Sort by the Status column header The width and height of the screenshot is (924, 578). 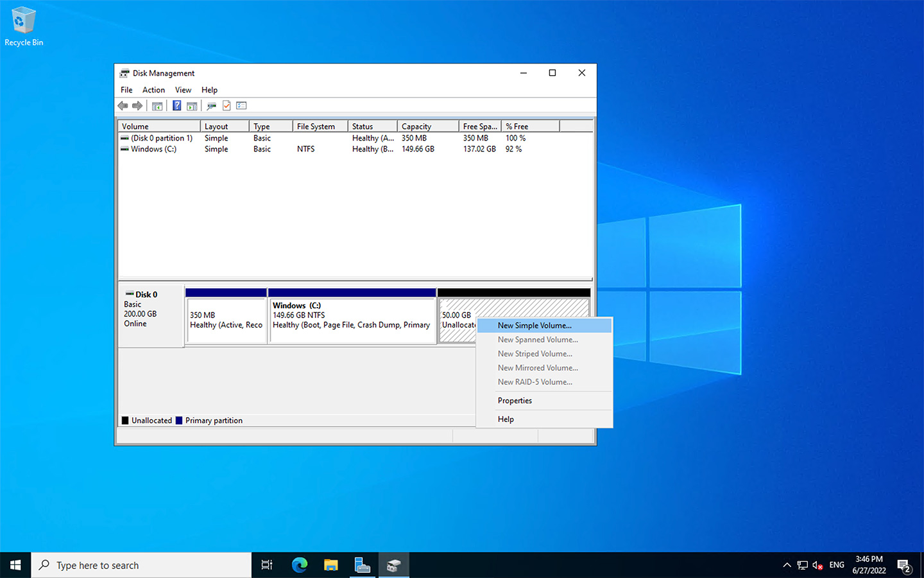[x=373, y=127]
